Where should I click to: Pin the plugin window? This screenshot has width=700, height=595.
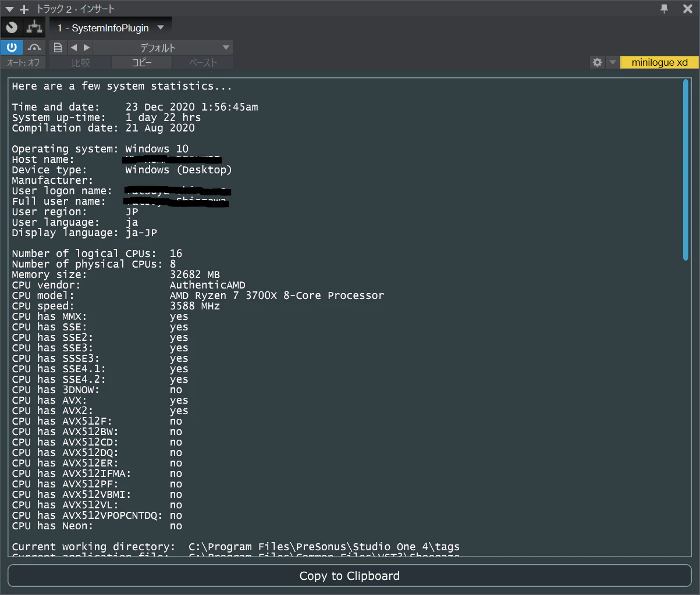665,9
